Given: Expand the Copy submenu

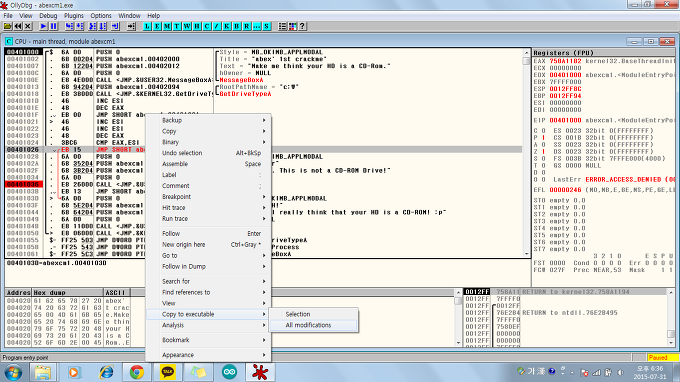Looking at the screenshot, I should click(209, 131).
